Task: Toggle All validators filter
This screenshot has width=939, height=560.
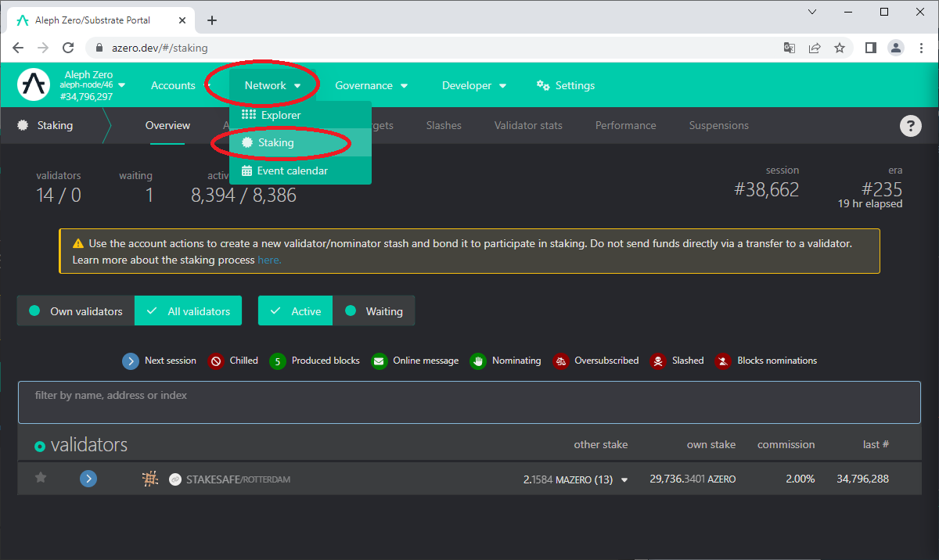Action: pos(188,311)
